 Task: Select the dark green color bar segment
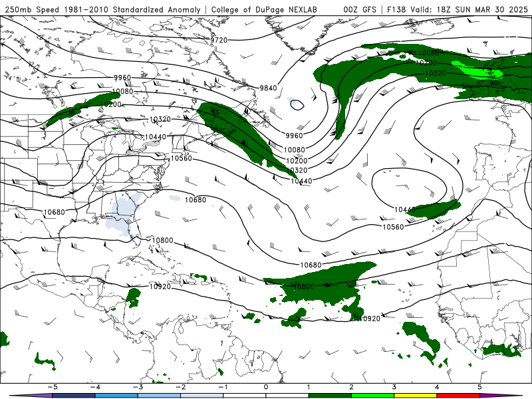click(x=330, y=396)
